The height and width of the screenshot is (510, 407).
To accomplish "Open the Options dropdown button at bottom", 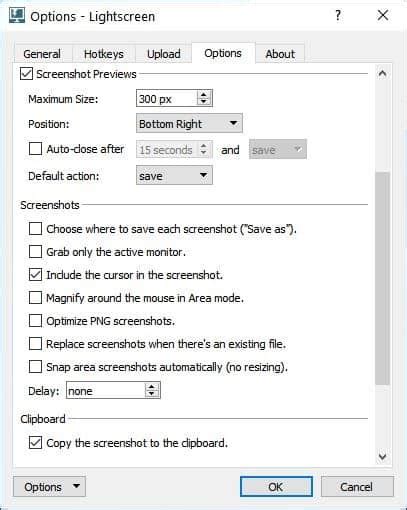I will pos(49,487).
